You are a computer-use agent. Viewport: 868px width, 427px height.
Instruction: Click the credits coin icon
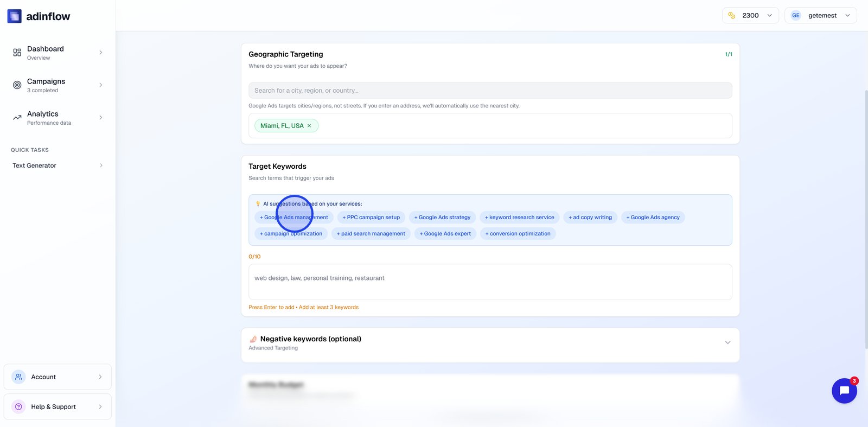point(732,16)
